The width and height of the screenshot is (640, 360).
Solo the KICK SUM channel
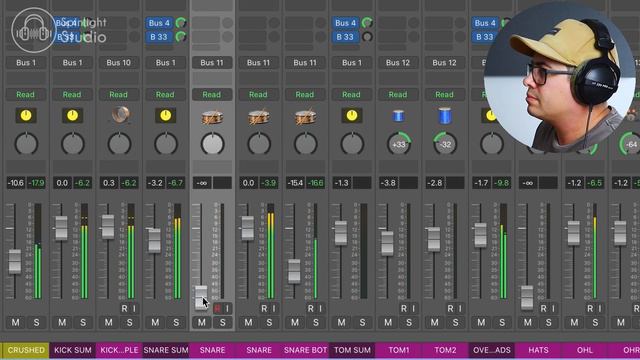click(83, 323)
